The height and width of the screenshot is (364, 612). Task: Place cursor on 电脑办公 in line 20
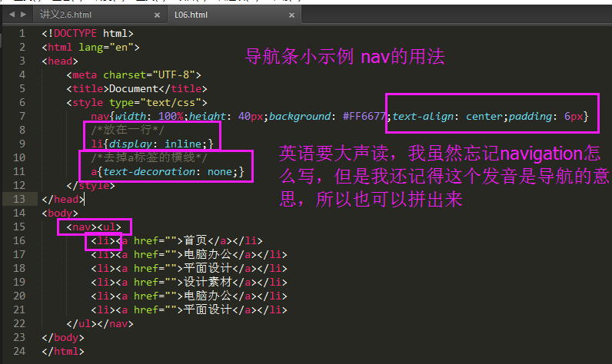click(x=208, y=296)
